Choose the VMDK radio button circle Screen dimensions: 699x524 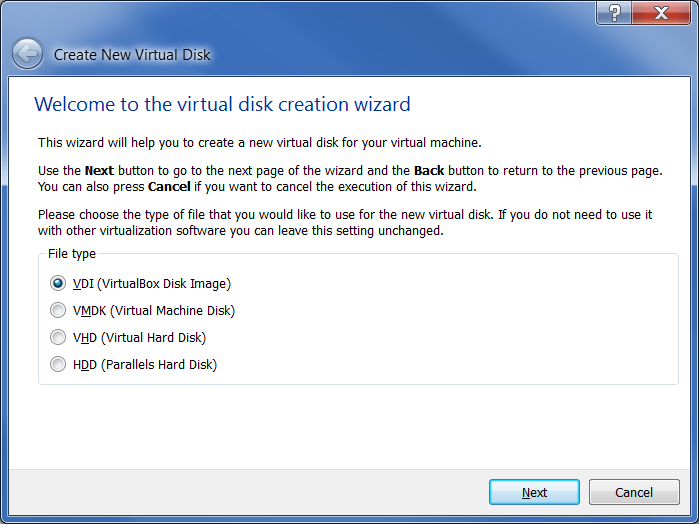click(58, 310)
